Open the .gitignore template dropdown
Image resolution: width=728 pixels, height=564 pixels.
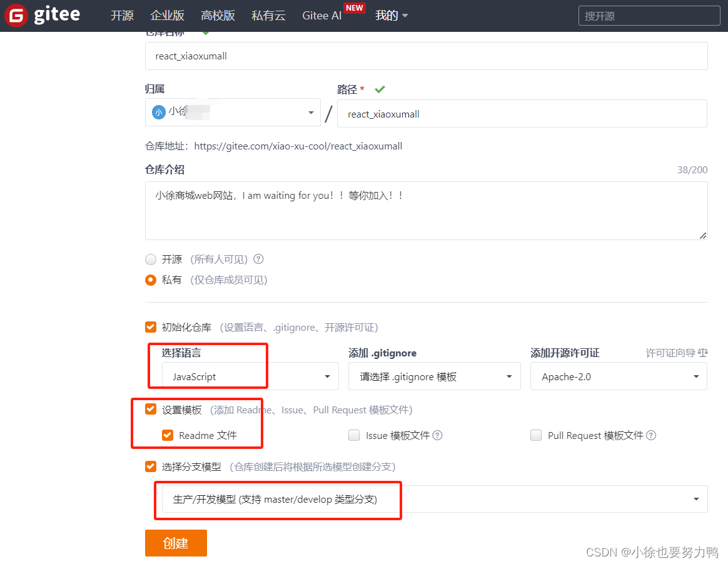tap(434, 376)
